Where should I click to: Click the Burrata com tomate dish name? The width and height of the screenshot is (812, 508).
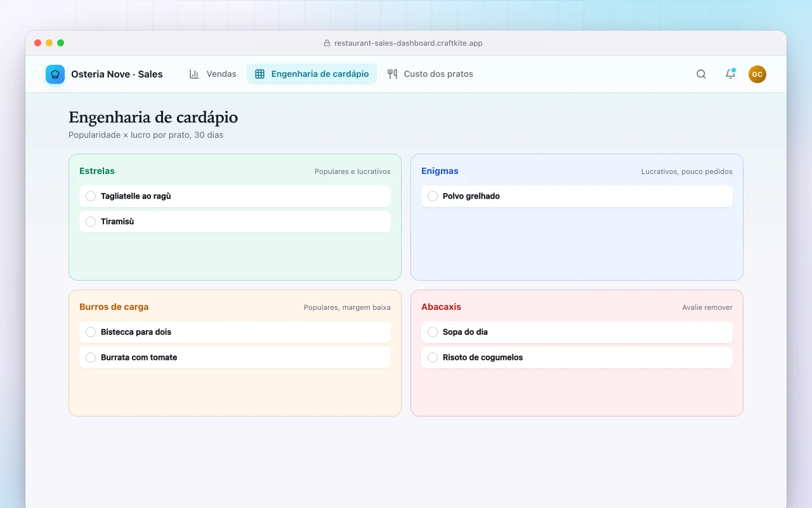[x=139, y=358]
